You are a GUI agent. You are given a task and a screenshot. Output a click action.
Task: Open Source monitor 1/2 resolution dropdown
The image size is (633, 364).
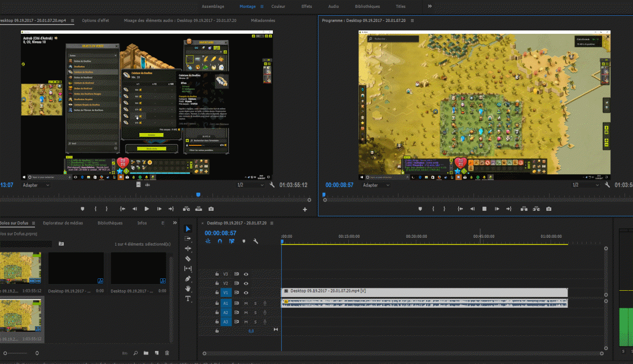tap(250, 185)
